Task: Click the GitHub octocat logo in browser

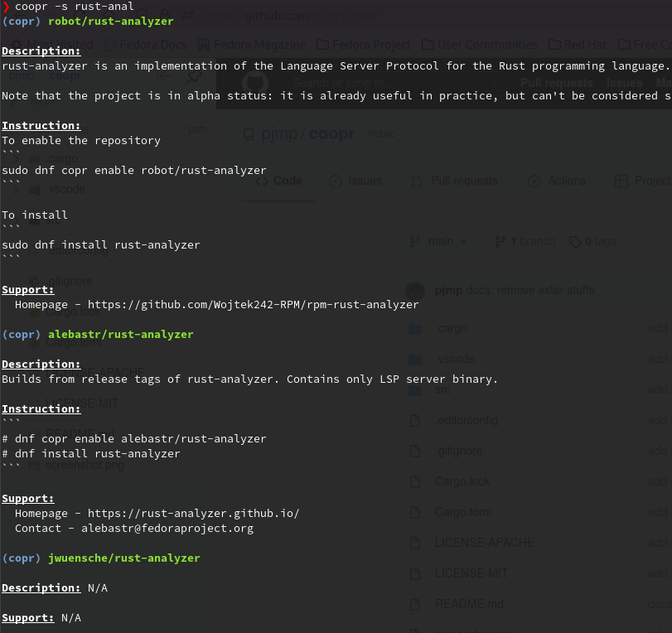Action: tap(255, 83)
